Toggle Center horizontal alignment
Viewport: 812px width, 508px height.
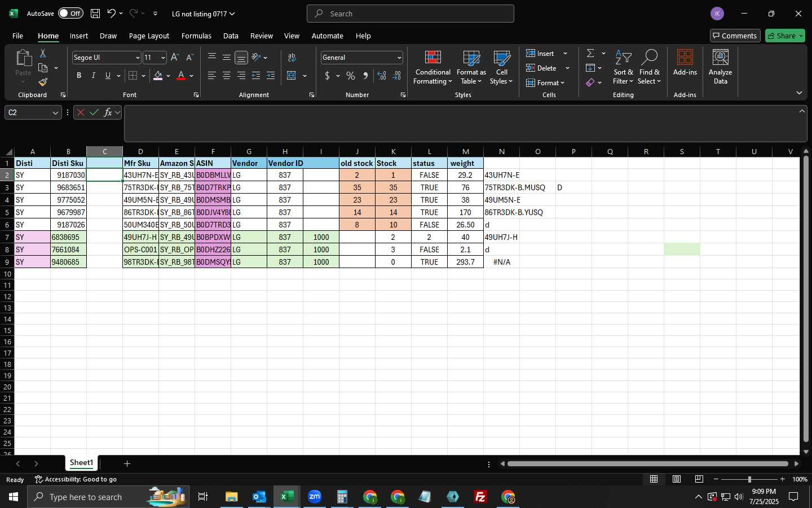(227, 76)
